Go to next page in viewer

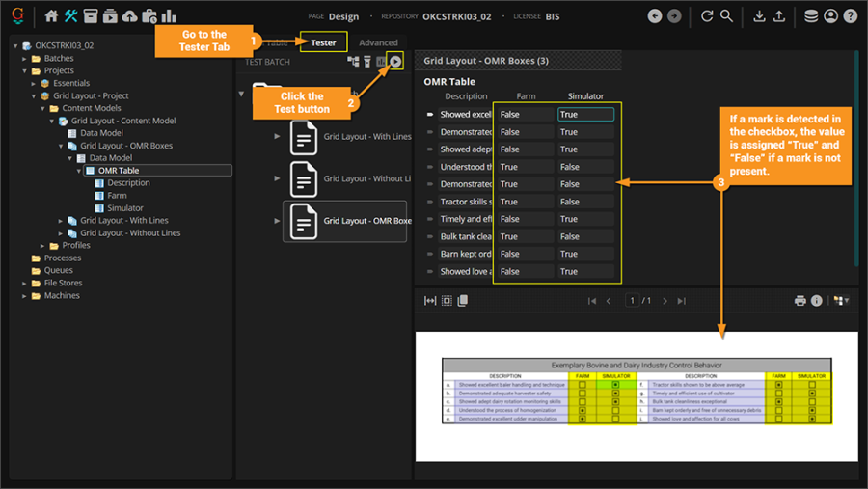[665, 301]
